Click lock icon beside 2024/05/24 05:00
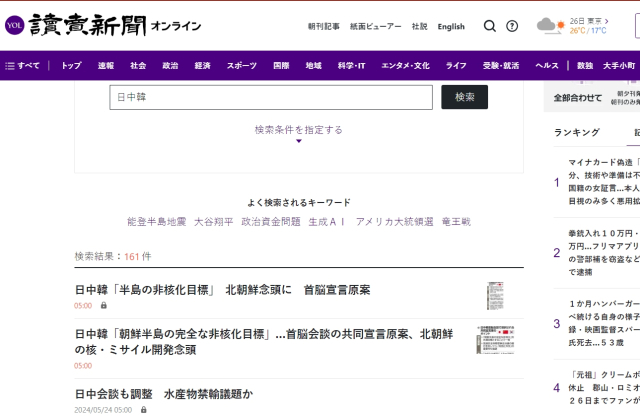The width and height of the screenshot is (640, 416). pyautogui.click(x=143, y=409)
